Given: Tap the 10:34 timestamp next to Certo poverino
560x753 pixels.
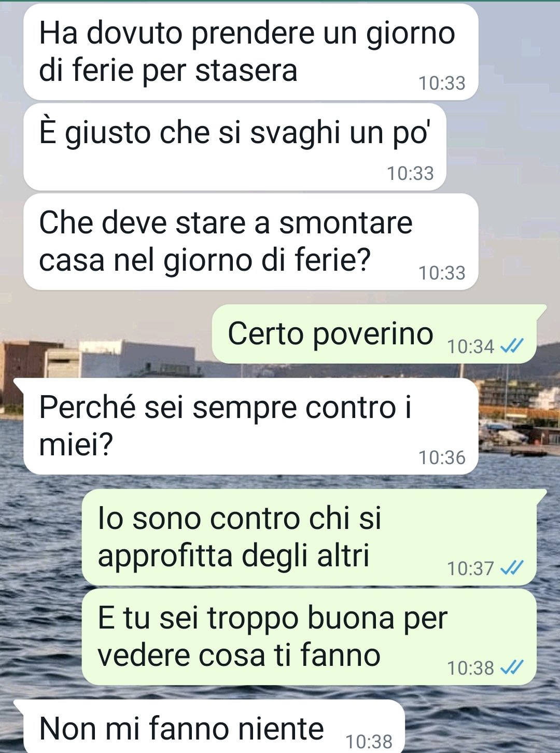Looking at the screenshot, I should click(x=471, y=346).
